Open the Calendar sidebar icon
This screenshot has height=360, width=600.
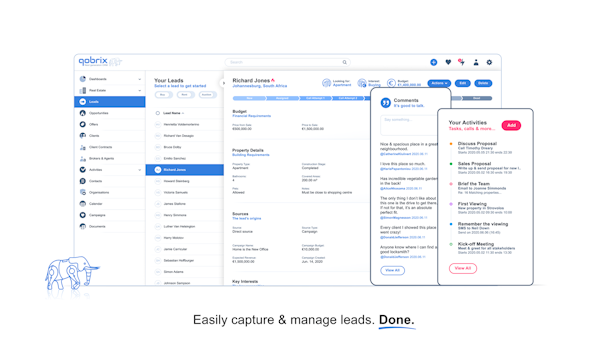[83, 204]
